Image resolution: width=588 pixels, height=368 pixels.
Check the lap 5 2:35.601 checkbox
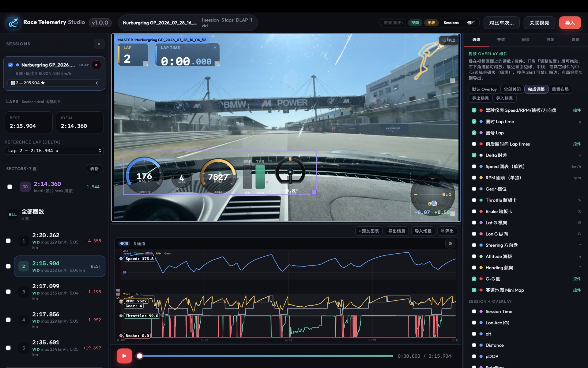click(x=8, y=348)
